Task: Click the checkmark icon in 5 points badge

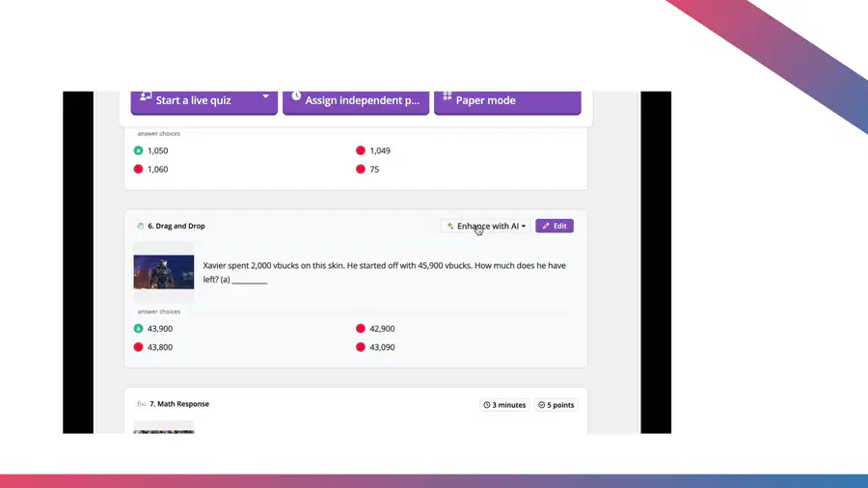Action: pyautogui.click(x=541, y=405)
